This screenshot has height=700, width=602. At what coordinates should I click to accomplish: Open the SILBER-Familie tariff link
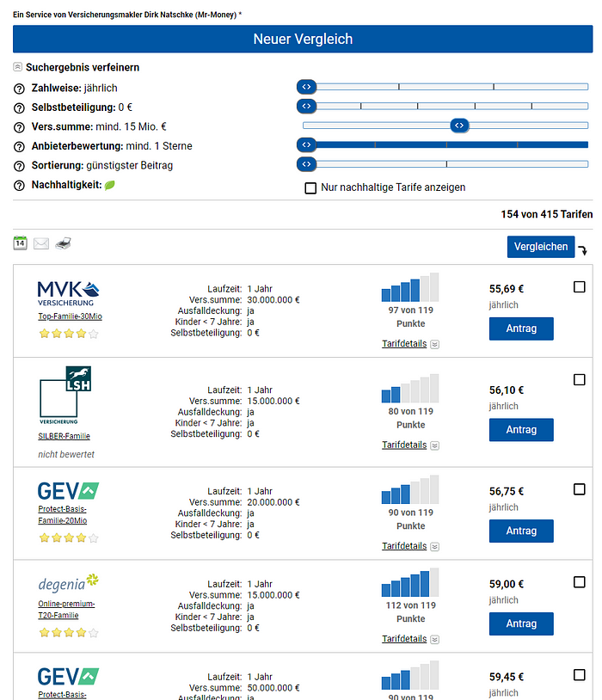tap(64, 436)
